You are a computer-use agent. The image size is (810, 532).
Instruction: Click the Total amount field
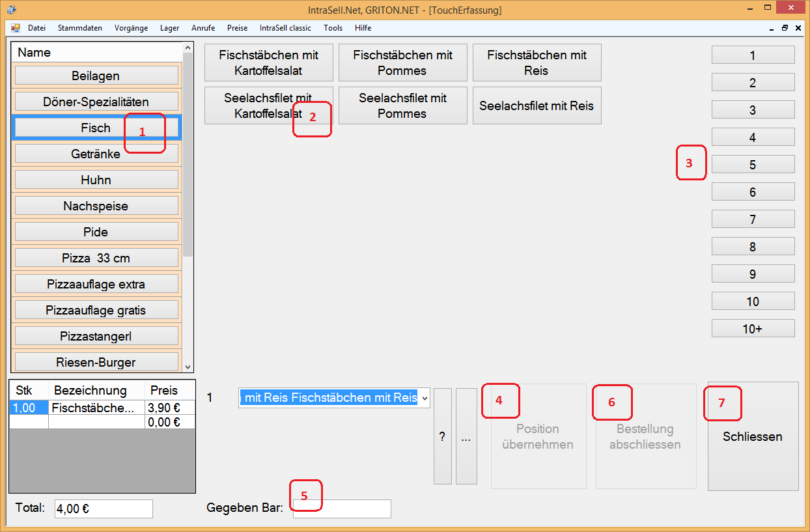[x=104, y=509]
